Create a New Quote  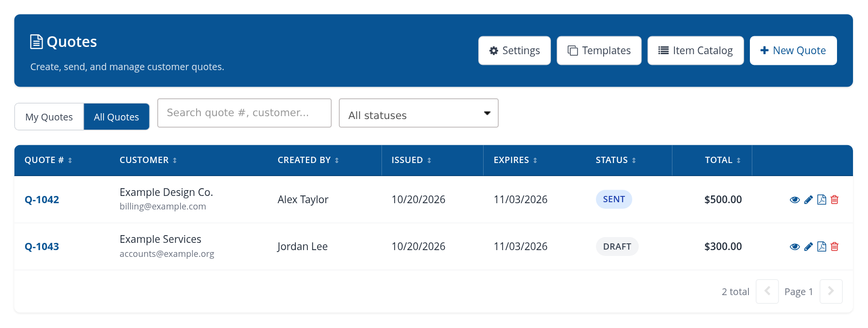(x=793, y=50)
